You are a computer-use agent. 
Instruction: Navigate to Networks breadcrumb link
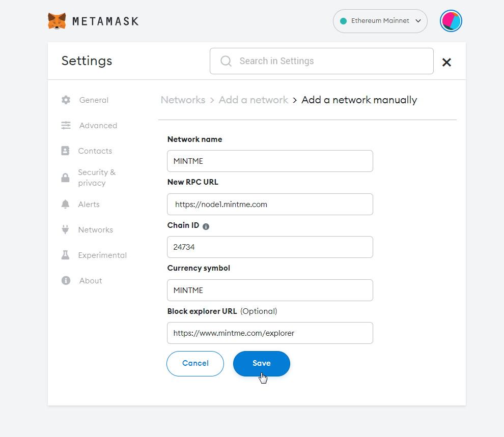click(183, 100)
